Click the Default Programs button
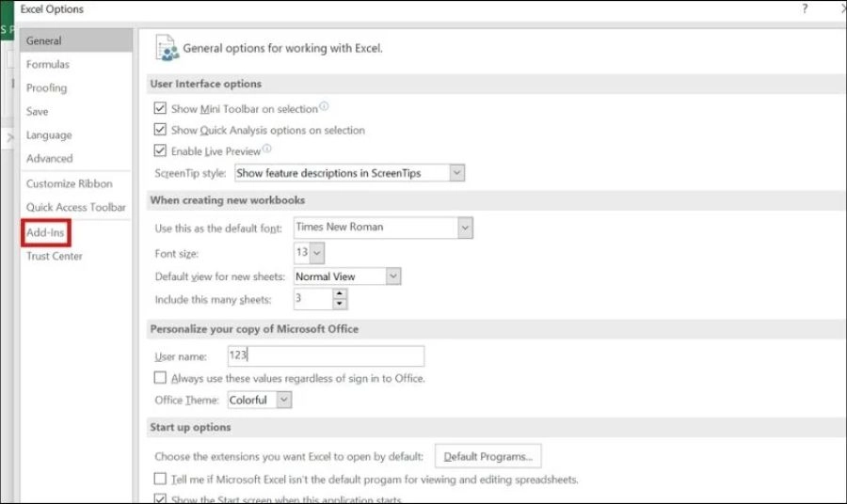Viewport: 847px width, 504px height. point(487,456)
